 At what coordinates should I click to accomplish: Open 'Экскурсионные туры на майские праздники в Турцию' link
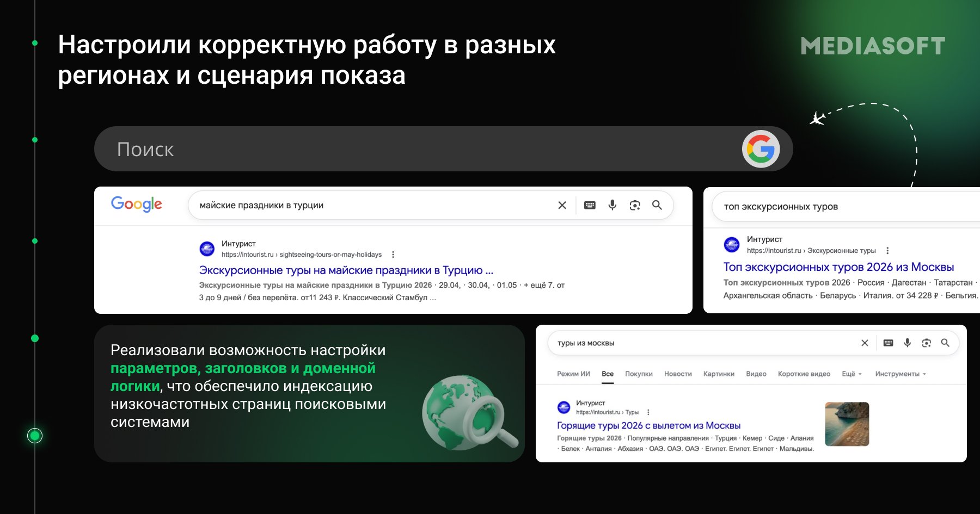[x=346, y=270]
